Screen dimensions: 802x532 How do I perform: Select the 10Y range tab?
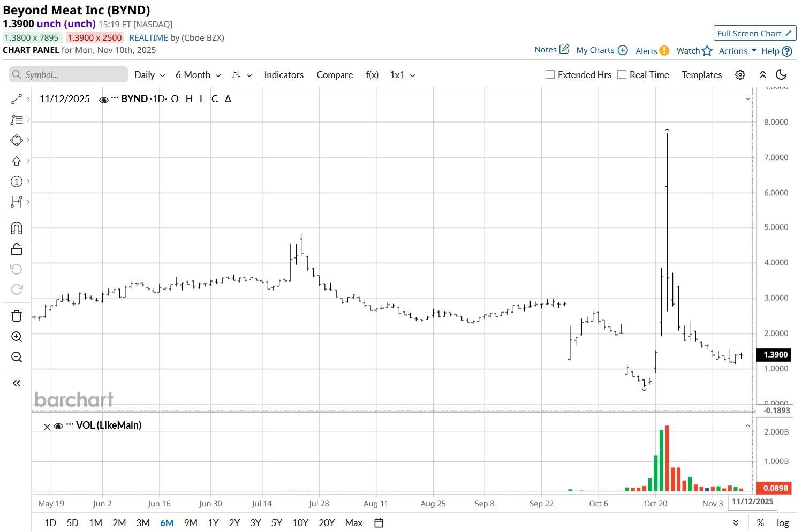(x=300, y=523)
